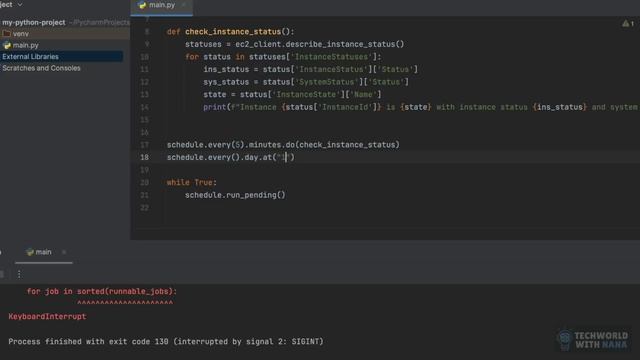Open main.py in the project tree
640x360 pixels.
pos(25,45)
